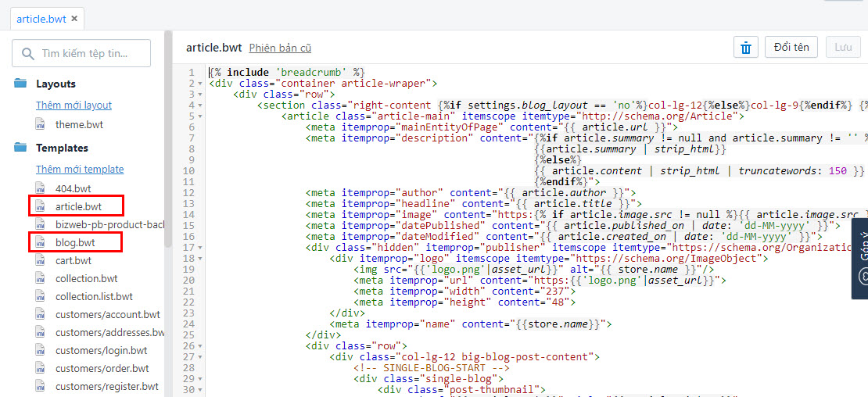Screen dimensions: 868x397
Task: Collapse code fold arrow at line 26
Action: pyautogui.click(x=200, y=346)
